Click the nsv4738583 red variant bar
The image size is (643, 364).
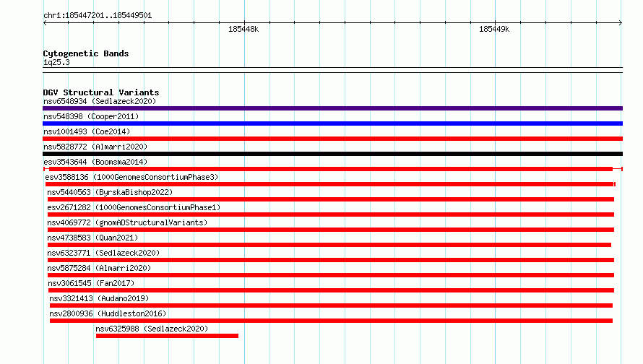tap(329, 245)
